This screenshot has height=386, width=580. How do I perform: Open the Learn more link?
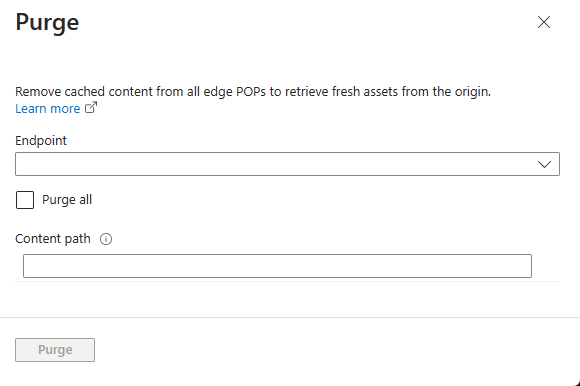48,109
